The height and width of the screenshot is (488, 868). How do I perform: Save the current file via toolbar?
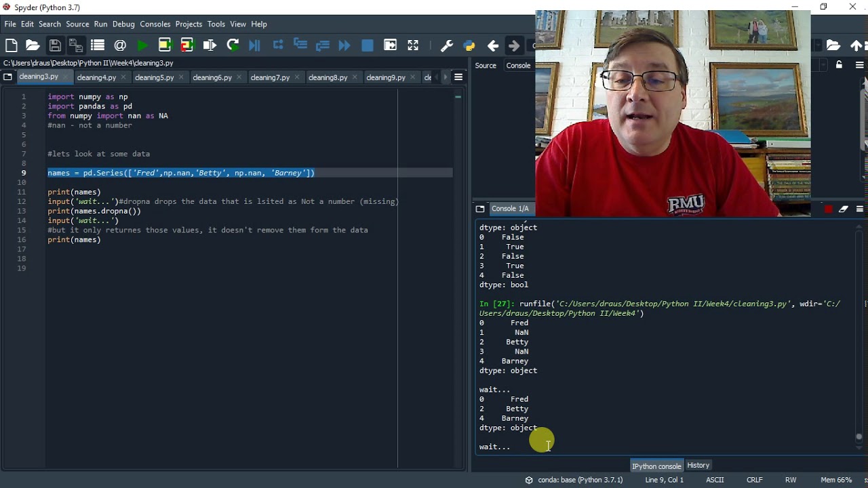click(x=55, y=45)
